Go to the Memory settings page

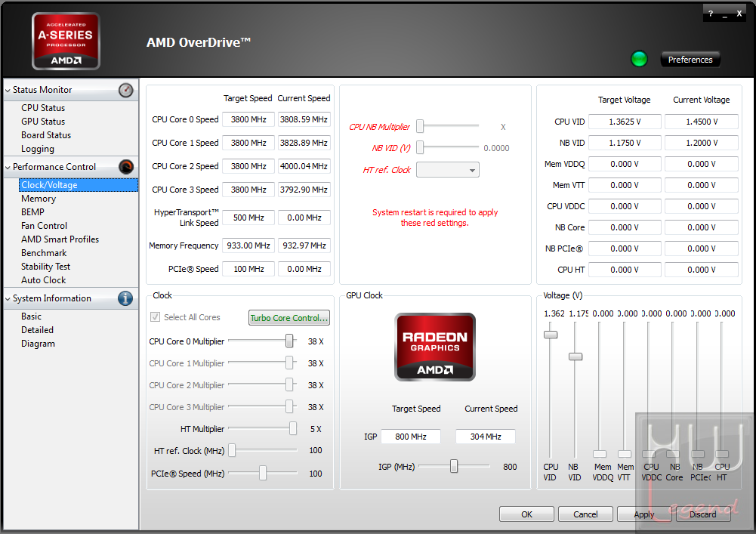(39, 199)
